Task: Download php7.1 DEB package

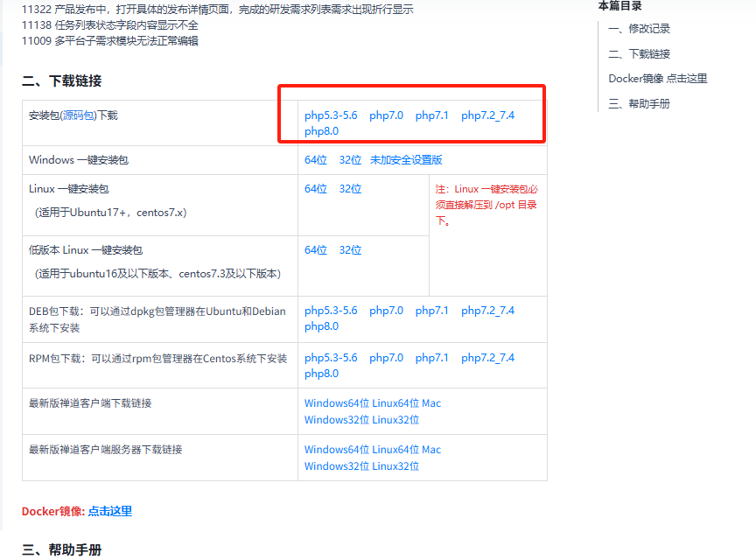Action: coord(432,311)
